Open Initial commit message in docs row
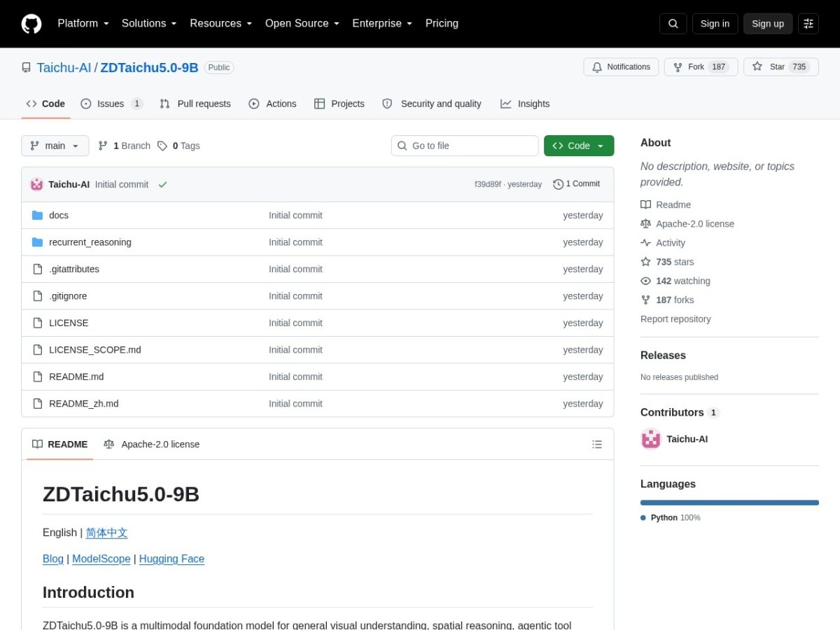Viewport: 840px width, 630px height. (x=295, y=216)
